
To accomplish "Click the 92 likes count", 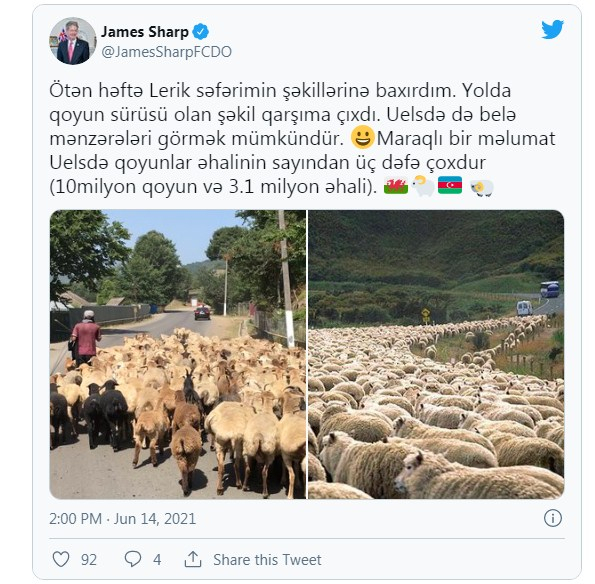I will click(89, 560).
